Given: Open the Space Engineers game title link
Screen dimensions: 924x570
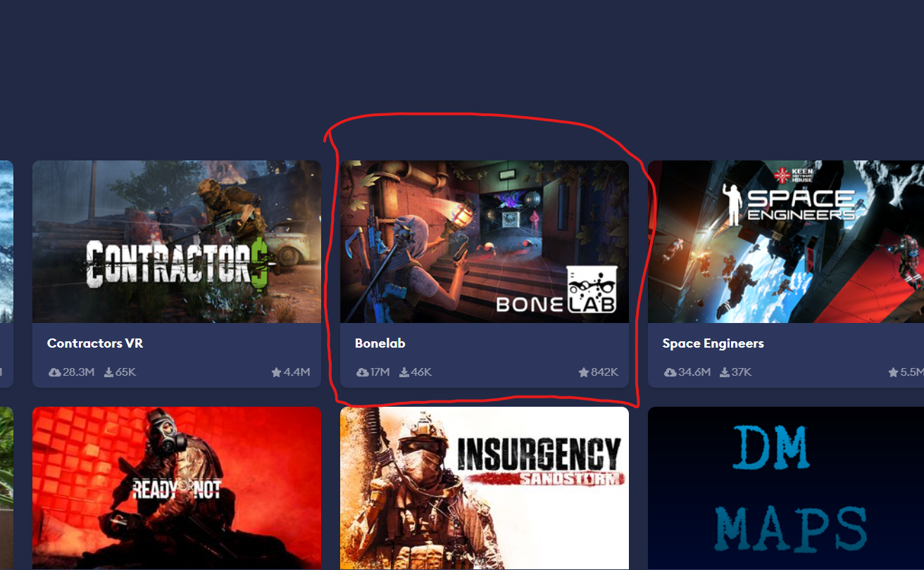Looking at the screenshot, I should pos(713,343).
